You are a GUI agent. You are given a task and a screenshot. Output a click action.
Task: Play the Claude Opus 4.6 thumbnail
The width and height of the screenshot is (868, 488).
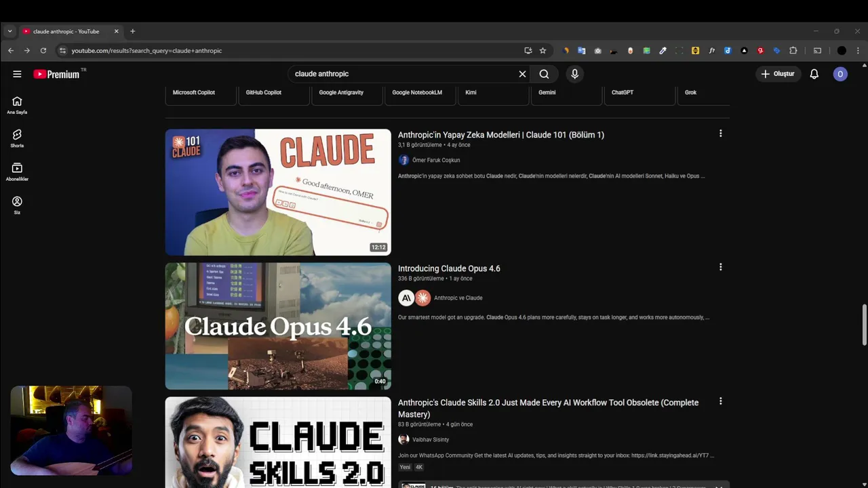(278, 326)
